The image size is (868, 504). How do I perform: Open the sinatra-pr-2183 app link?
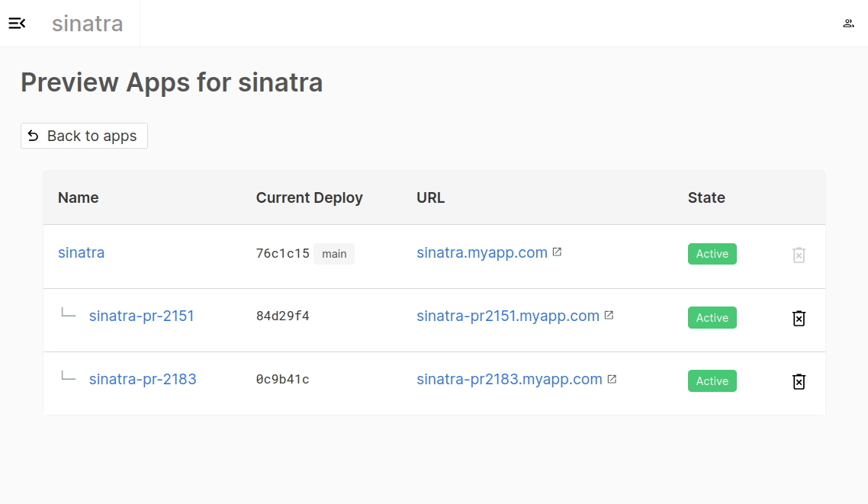point(143,379)
